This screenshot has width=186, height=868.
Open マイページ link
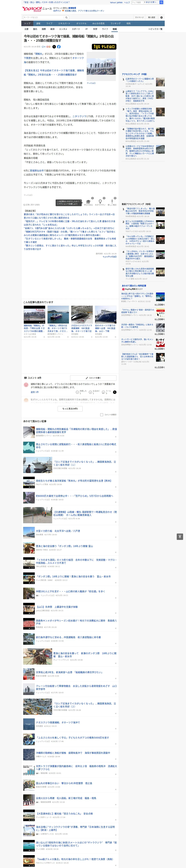coord(139,18)
